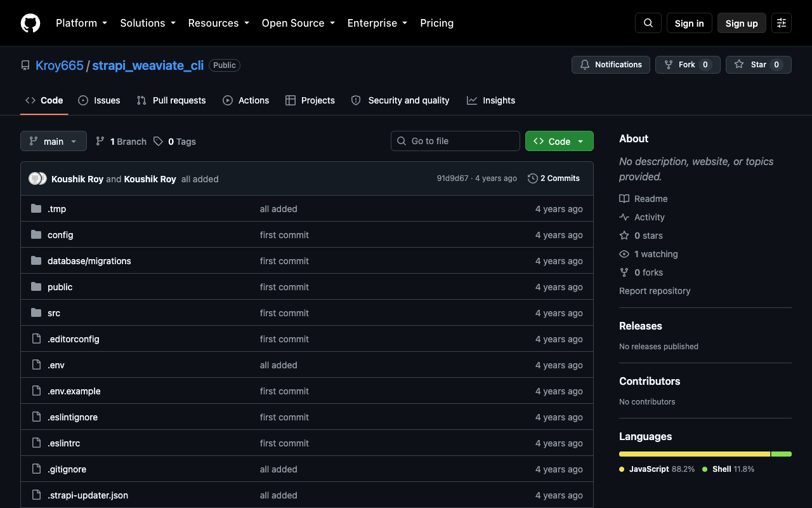Click the folder icon beside config

[x=36, y=235]
